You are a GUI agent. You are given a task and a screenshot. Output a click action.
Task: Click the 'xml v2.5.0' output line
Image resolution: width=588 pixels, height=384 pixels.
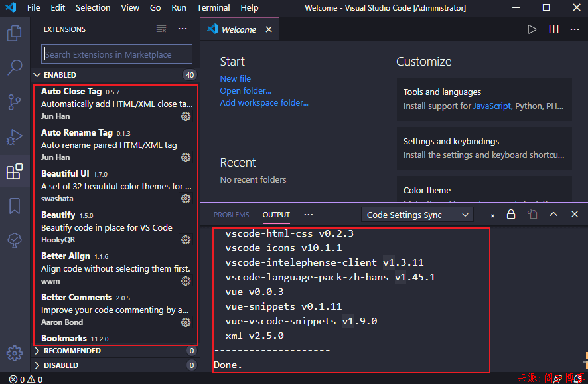[x=254, y=336]
